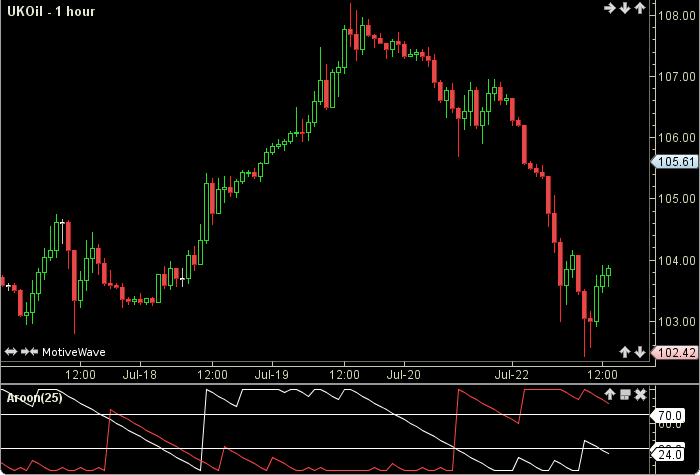The width and height of the screenshot is (700, 475).
Task: Click the MotiveWave label on the chart
Action: (74, 352)
